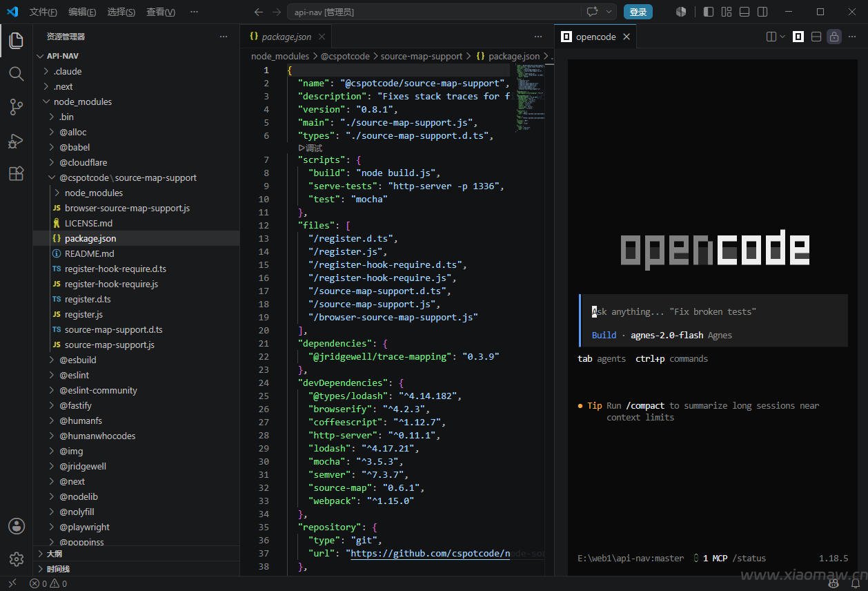
Task: Open browser-source-map-support.js in file tree
Action: 137,208
